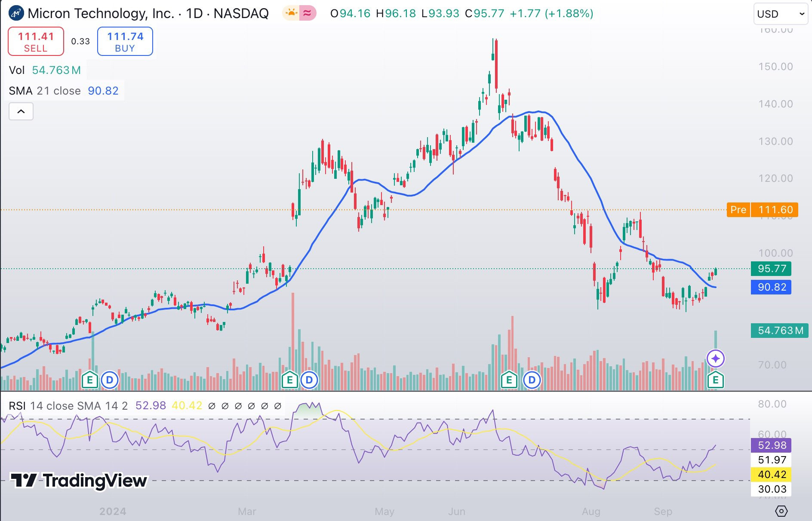Click the yellow 40.42 RSI scale label
This screenshot has height=521, width=812.
771,475
